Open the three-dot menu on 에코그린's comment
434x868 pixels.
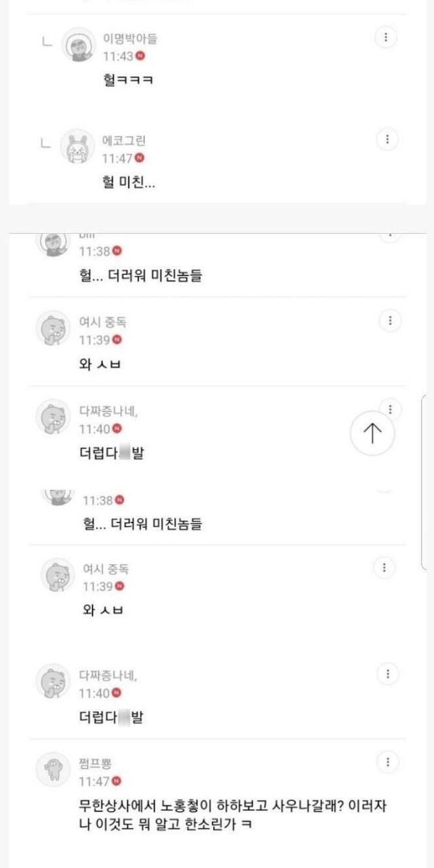pos(387,140)
